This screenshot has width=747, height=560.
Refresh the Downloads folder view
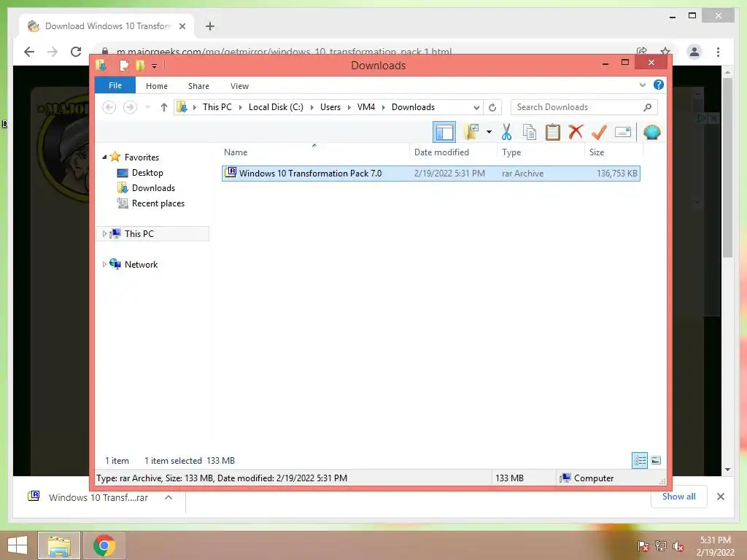(492, 108)
